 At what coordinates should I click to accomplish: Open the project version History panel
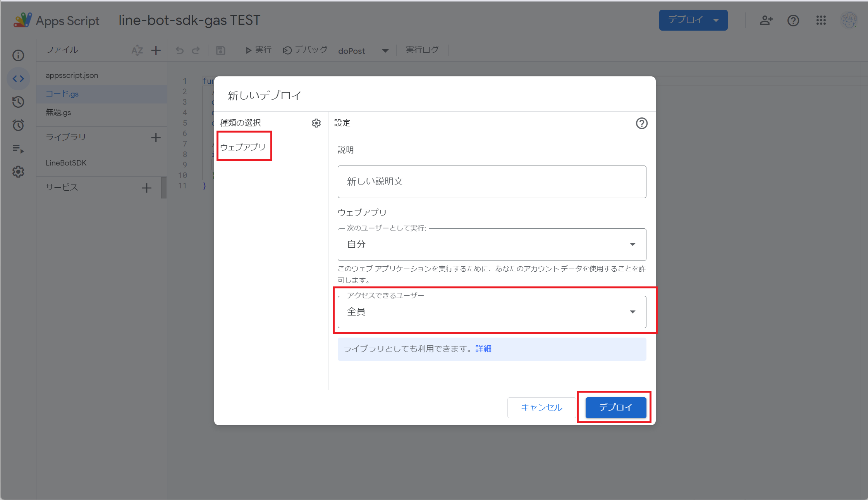pos(18,102)
